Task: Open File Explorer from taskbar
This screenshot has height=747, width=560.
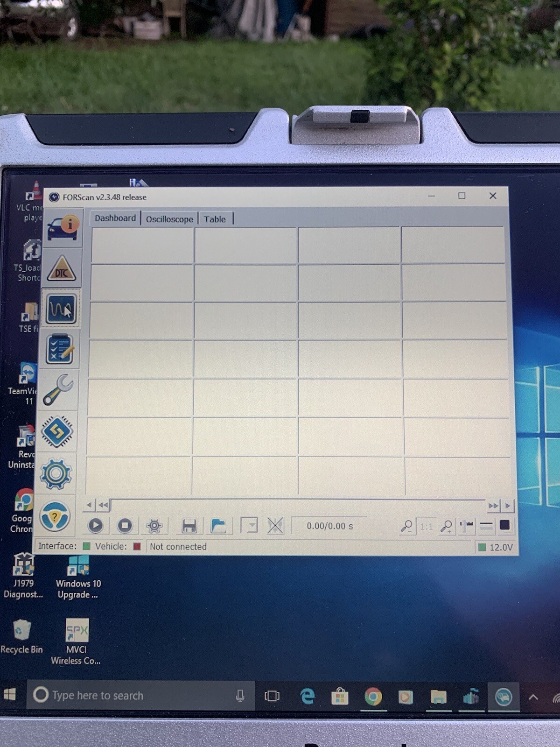Action: (x=438, y=698)
